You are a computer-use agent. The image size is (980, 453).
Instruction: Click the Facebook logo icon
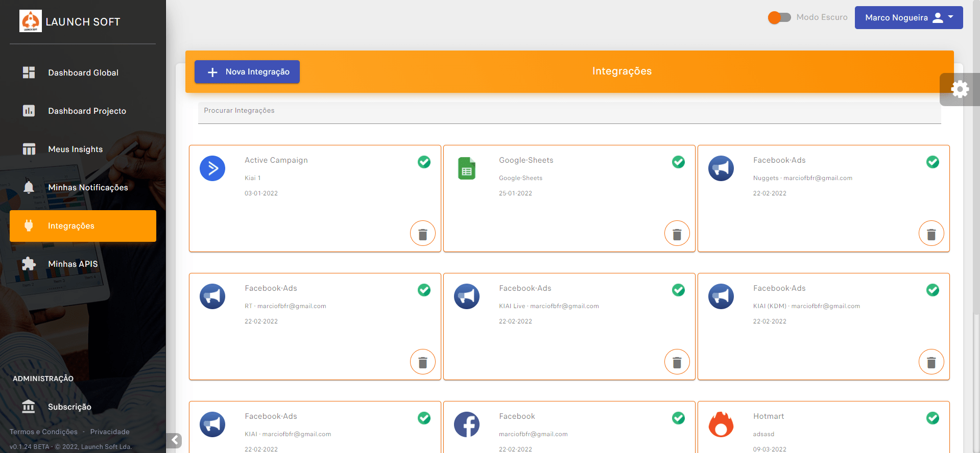pyautogui.click(x=467, y=424)
